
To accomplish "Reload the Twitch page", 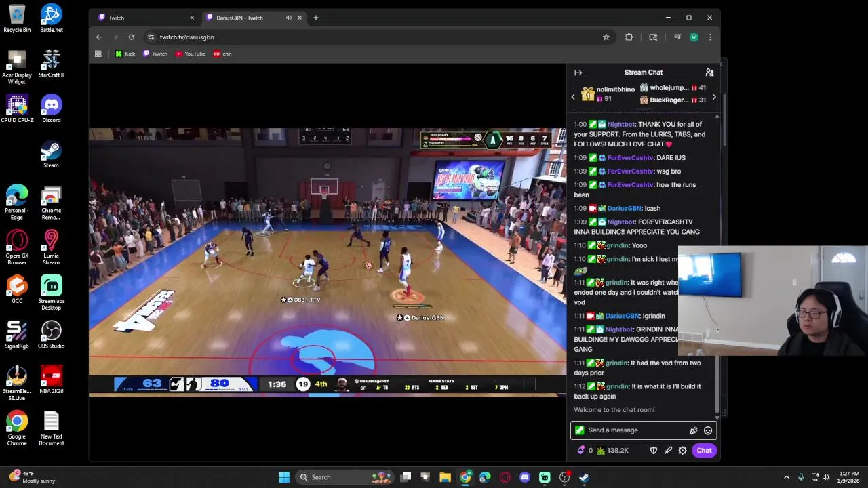I will tap(132, 37).
